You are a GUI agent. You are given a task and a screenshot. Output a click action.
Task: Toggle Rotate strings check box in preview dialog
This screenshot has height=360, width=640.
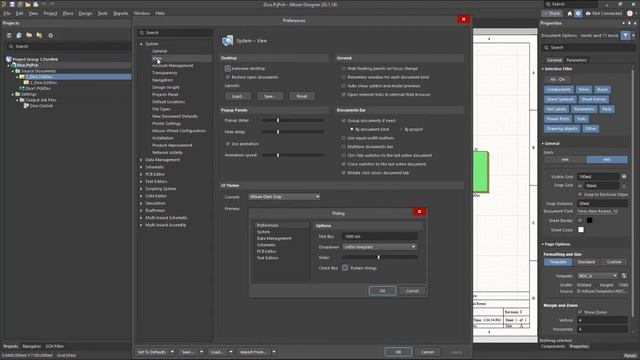click(345, 268)
